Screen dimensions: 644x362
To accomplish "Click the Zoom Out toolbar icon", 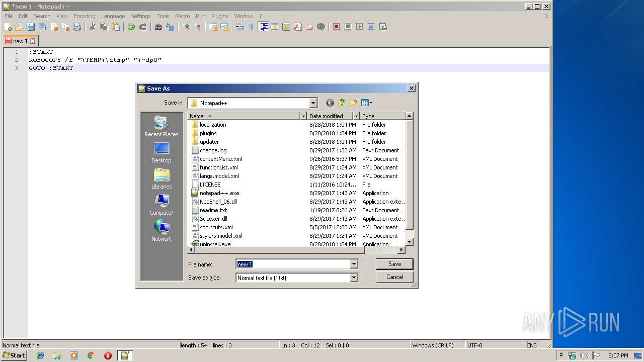I will click(197, 27).
